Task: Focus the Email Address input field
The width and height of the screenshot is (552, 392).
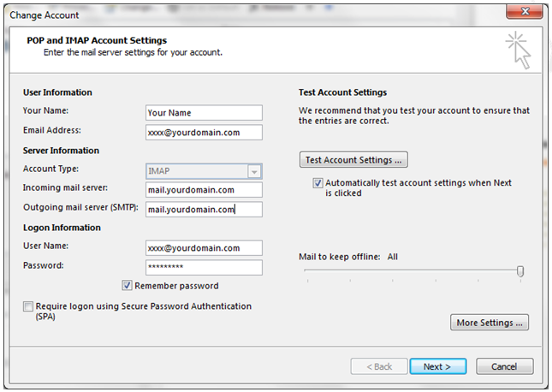Action: [204, 133]
